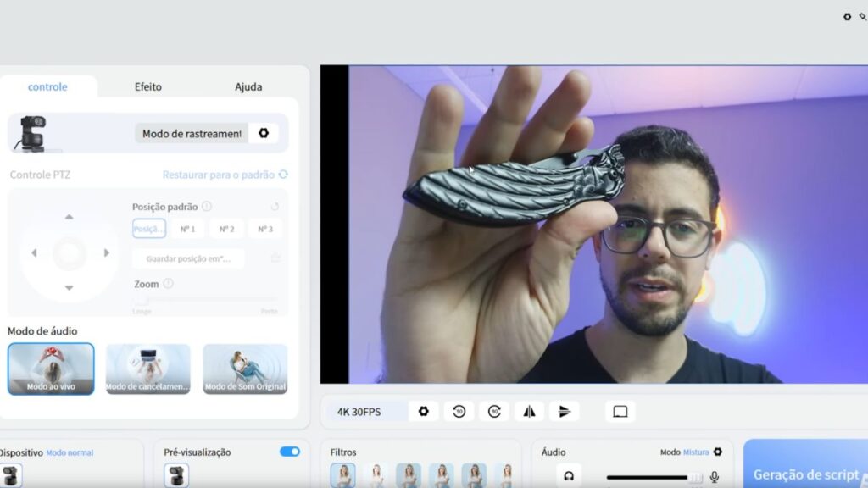Flip the video horizontally
The image size is (868, 488).
coord(530,412)
